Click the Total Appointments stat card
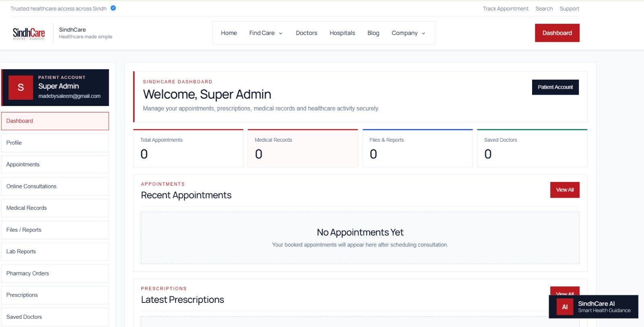The image size is (644, 327). [188, 148]
